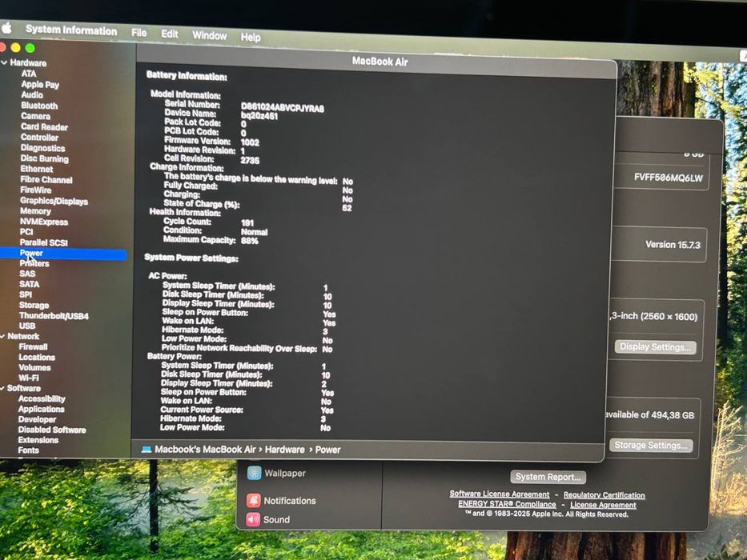Open Wallpaper in System Settings sidebar

tap(276, 474)
